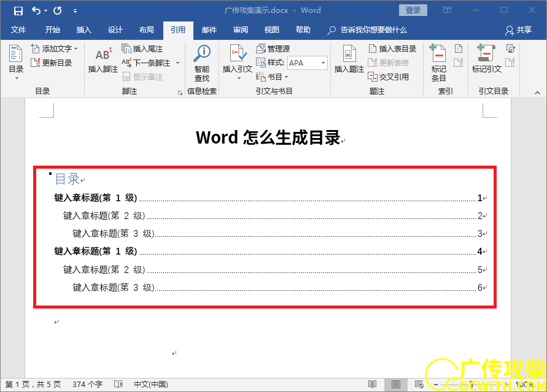Click the page count 第 1 页，共 5 页

click(33, 385)
